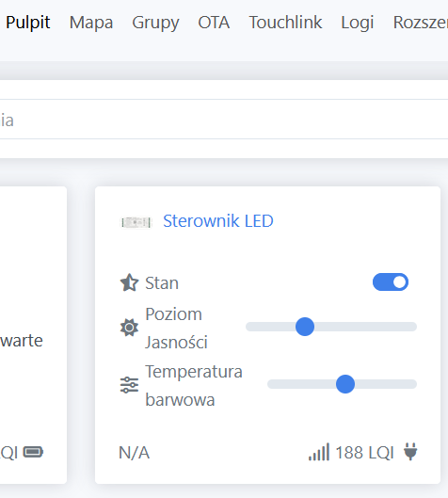The width and height of the screenshot is (448, 498).
Task: Open the OTA tab
Action: (x=214, y=23)
